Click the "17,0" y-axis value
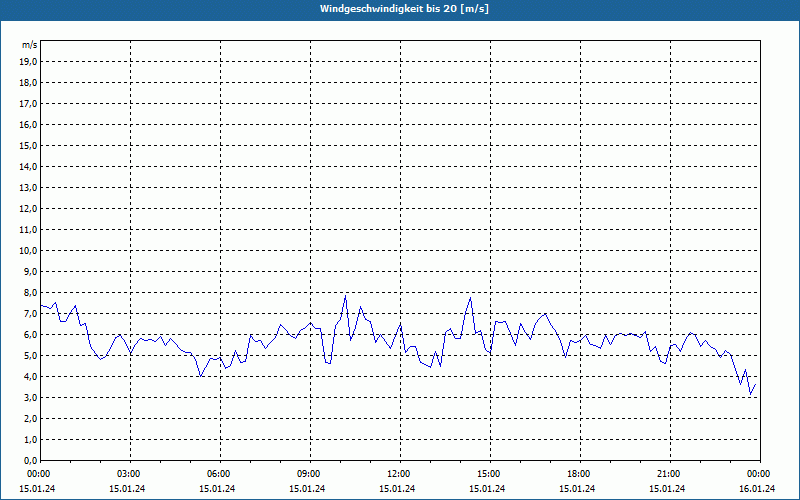800x500 pixels. click(x=28, y=104)
